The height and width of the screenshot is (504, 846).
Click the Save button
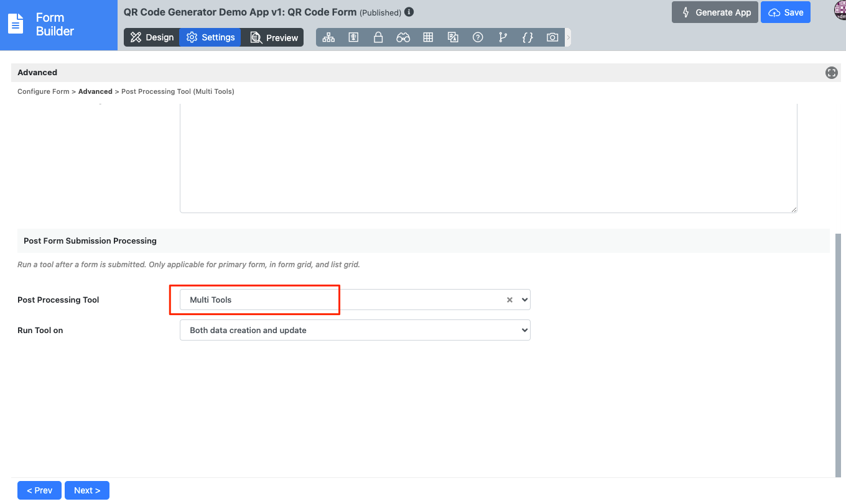pyautogui.click(x=786, y=12)
